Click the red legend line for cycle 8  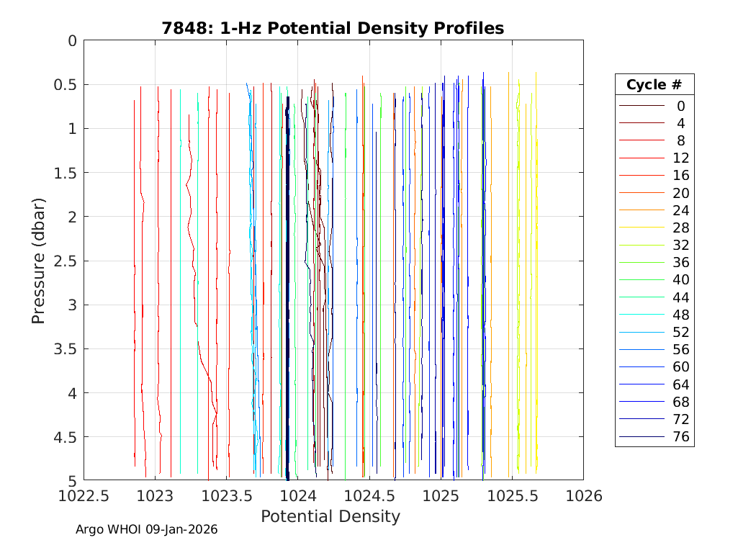641,141
